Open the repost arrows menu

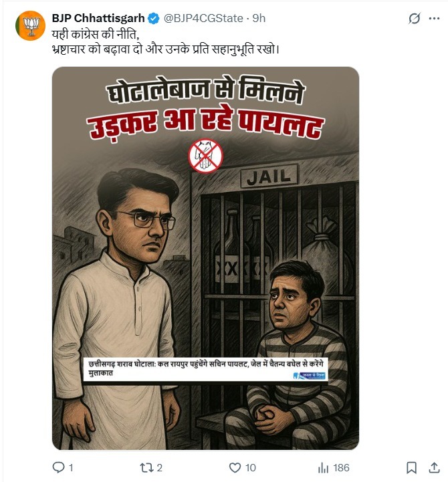[146, 467]
